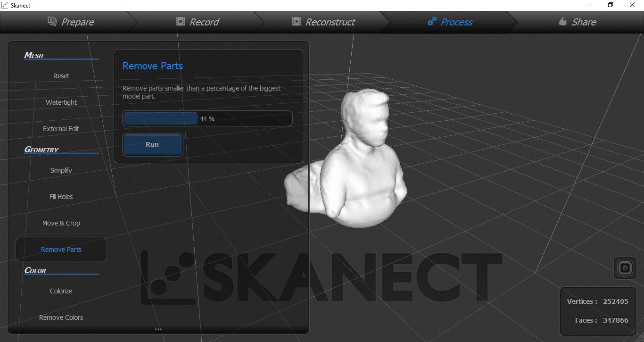The image size is (644, 342).
Task: Select the Move & Crop option
Action: tap(61, 223)
